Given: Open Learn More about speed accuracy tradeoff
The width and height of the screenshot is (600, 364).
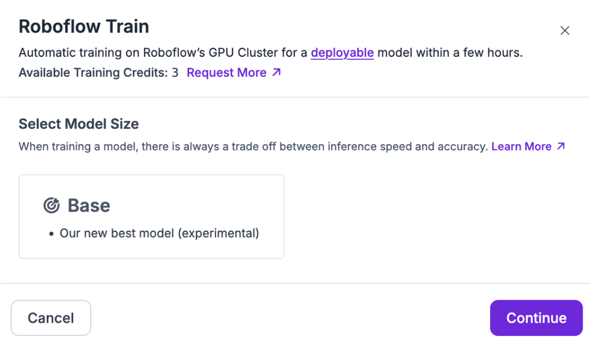Looking at the screenshot, I should click(521, 146).
